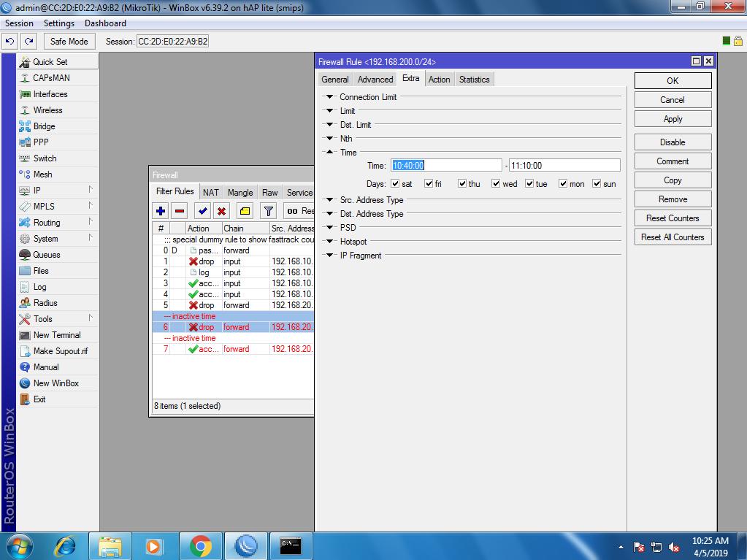Open the Session menu
This screenshot has width=747, height=560.
pyautogui.click(x=19, y=23)
